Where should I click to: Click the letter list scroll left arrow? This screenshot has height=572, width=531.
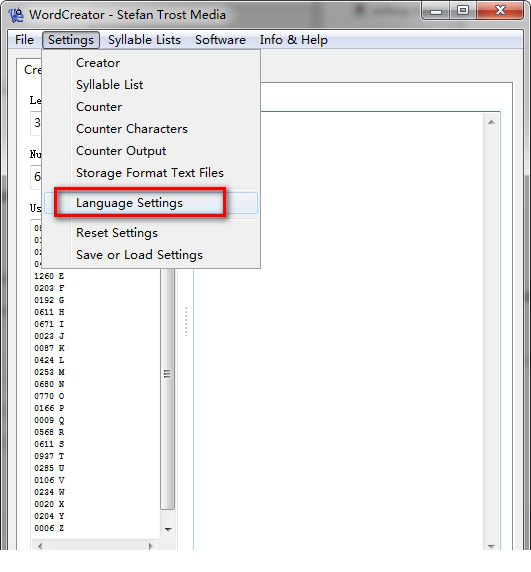pos(40,546)
